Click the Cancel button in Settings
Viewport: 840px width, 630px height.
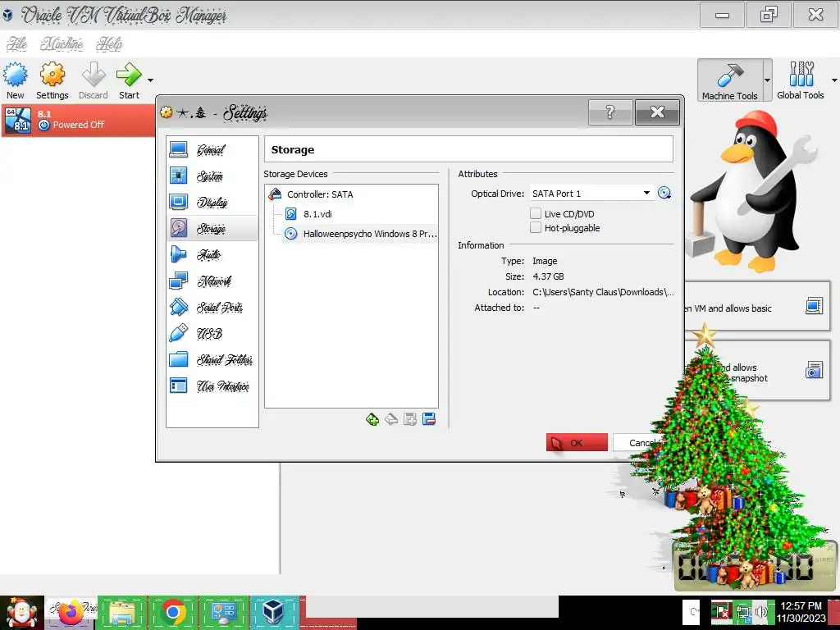pos(640,442)
